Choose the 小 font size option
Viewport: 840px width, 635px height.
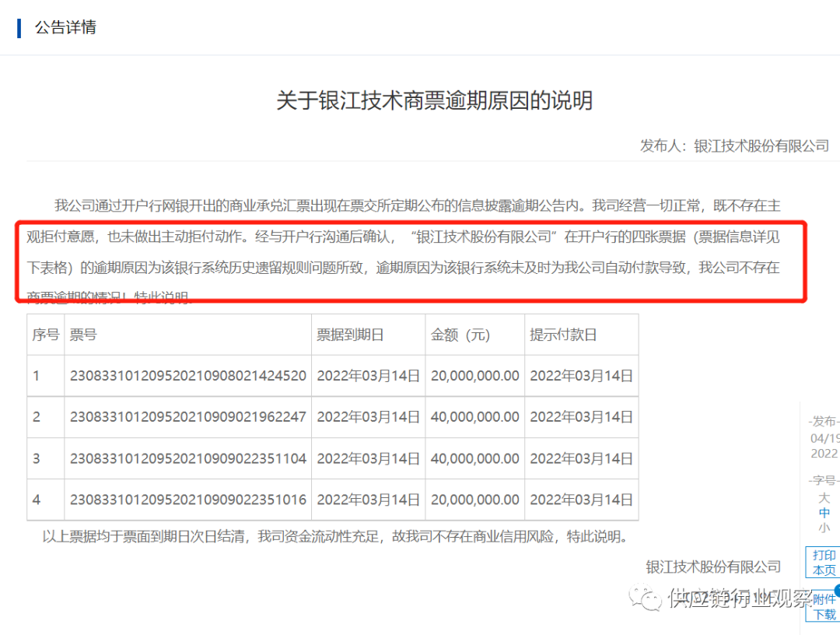[824, 528]
